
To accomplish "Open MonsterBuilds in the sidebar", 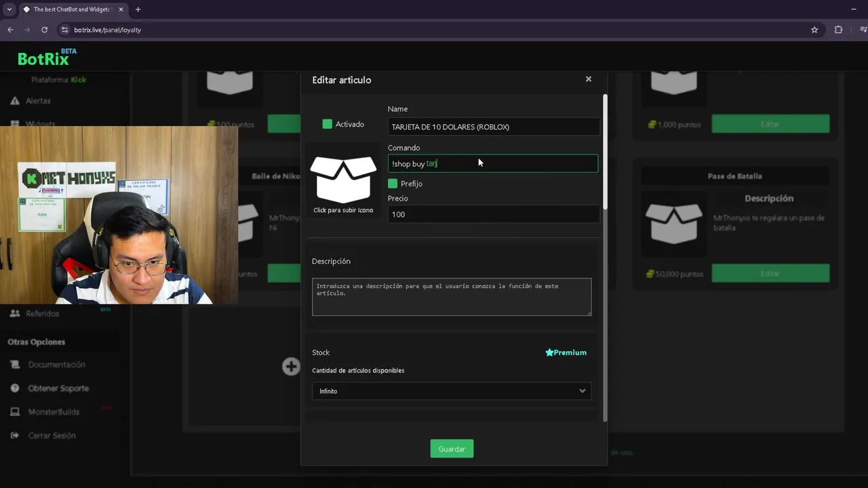I will pos(54,412).
